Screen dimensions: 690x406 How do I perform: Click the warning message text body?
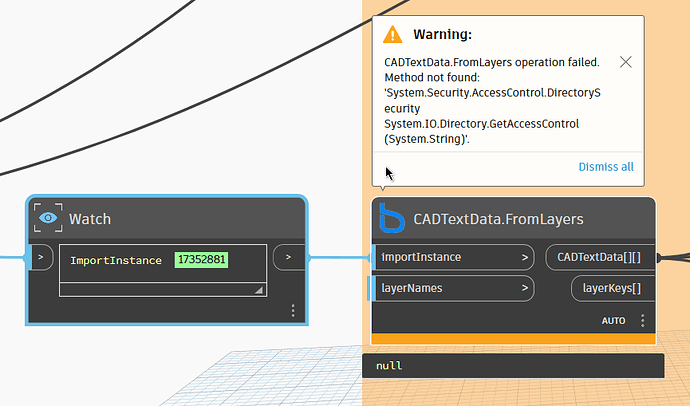coord(492,101)
